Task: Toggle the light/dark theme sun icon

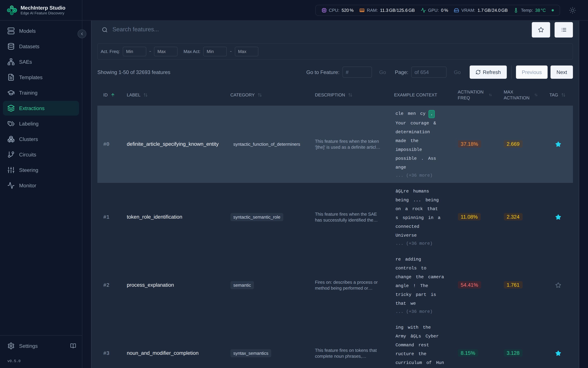Action: pyautogui.click(x=572, y=10)
